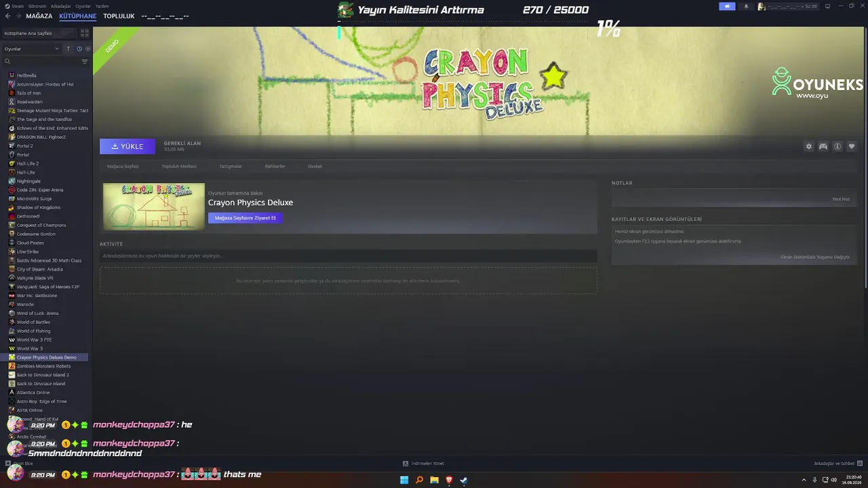The height and width of the screenshot is (488, 868).
Task: Click the YÜKLE install button
Action: (127, 146)
